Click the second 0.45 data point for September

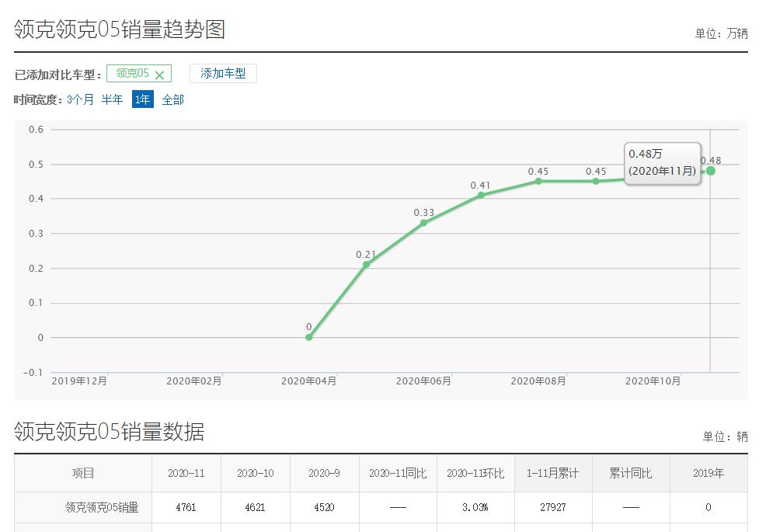click(596, 181)
